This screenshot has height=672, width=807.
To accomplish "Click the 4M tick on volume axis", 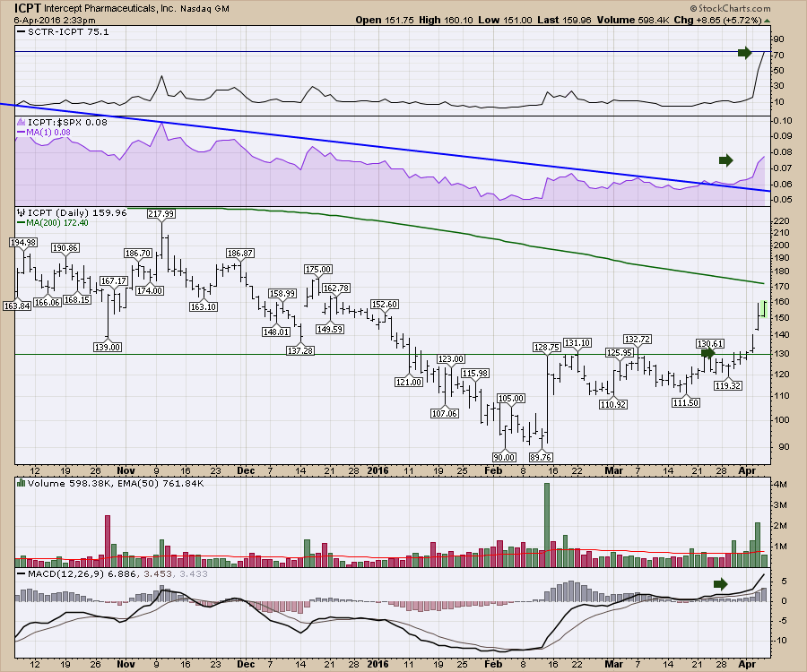I will click(x=779, y=485).
